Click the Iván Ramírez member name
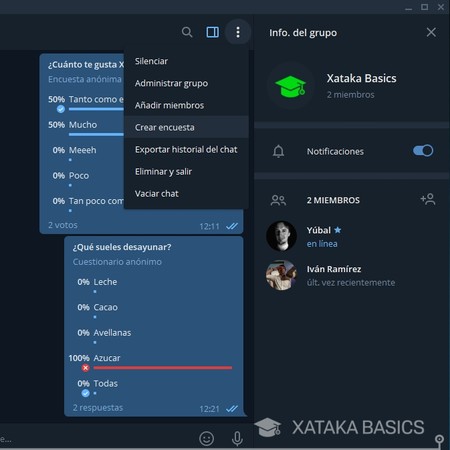Image resolution: width=450 pixels, height=450 pixels. (334, 269)
